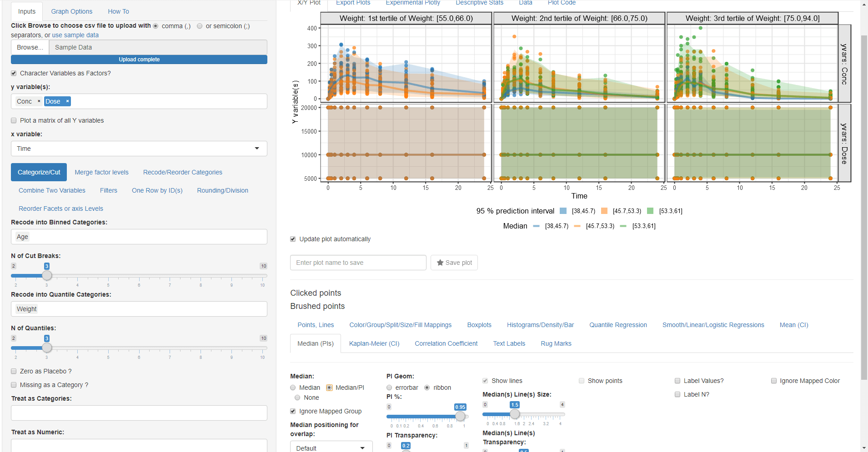Click the blue prediction interval legend swatch
Image resolution: width=868 pixels, height=452 pixels.
[x=563, y=211]
